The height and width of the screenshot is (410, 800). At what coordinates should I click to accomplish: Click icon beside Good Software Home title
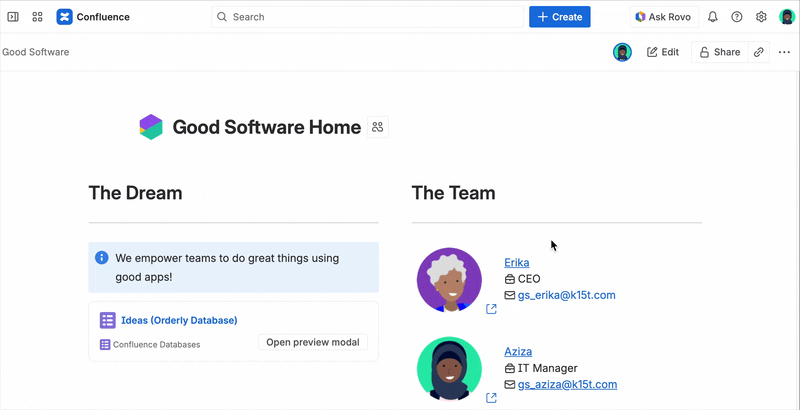pos(377,127)
